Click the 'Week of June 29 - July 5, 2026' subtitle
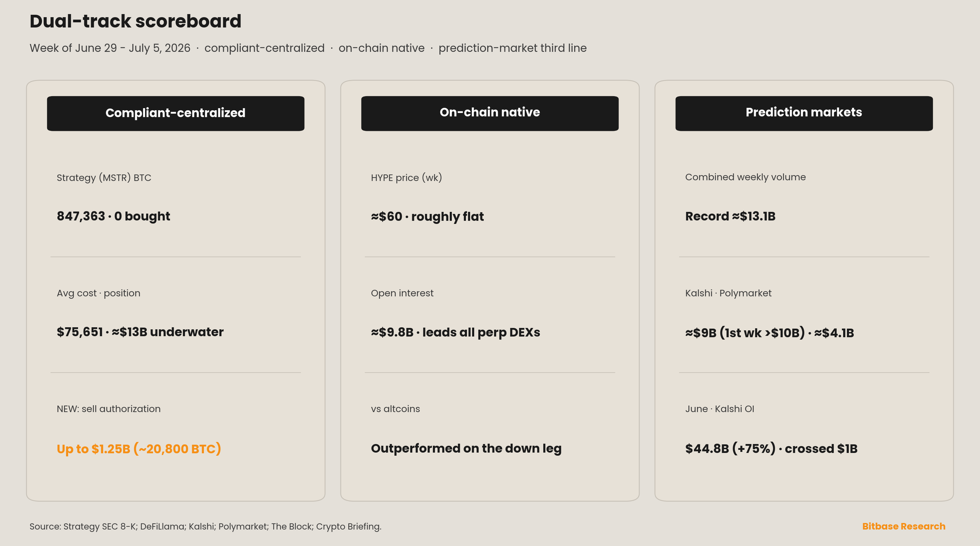This screenshot has width=980, height=546. 110,48
